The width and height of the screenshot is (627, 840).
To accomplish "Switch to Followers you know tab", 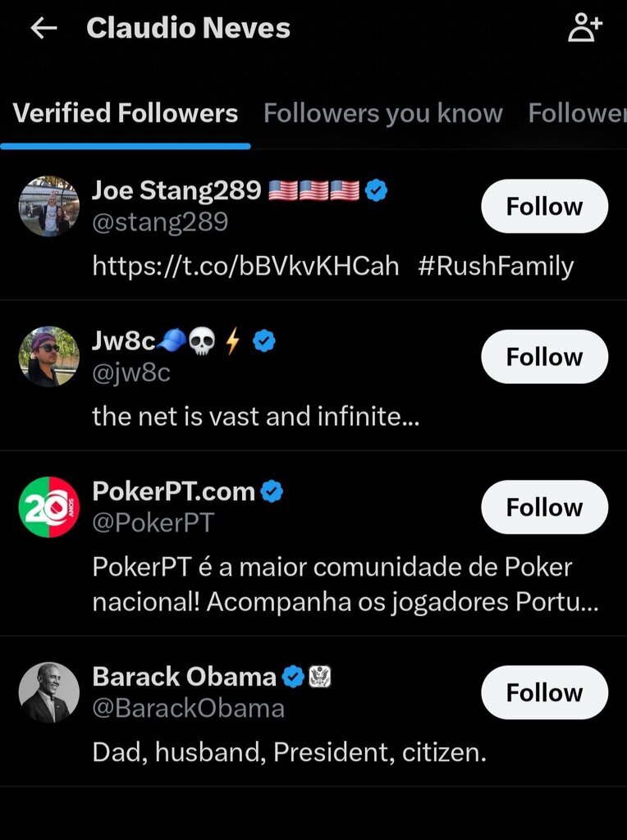I will 382,113.
